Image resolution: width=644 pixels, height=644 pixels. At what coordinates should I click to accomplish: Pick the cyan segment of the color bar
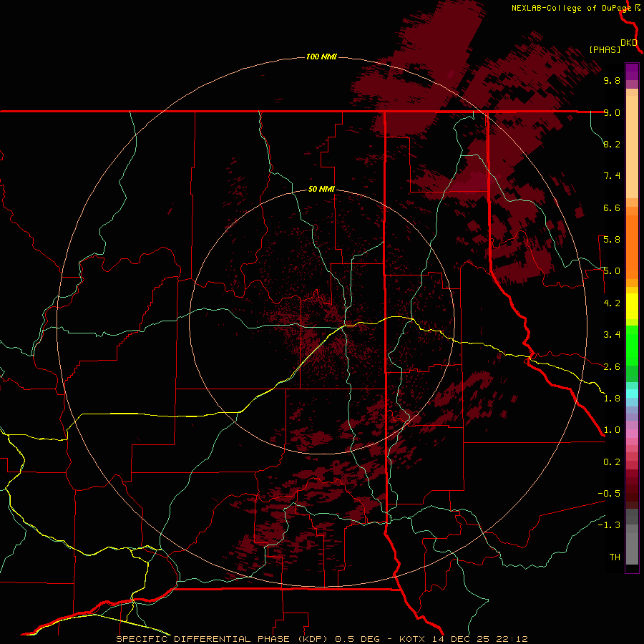coord(632,394)
